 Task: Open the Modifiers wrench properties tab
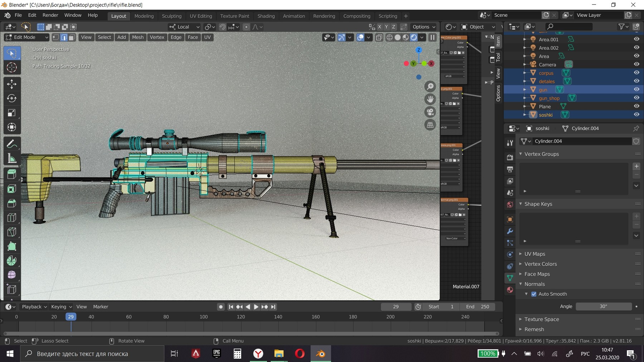(510, 231)
